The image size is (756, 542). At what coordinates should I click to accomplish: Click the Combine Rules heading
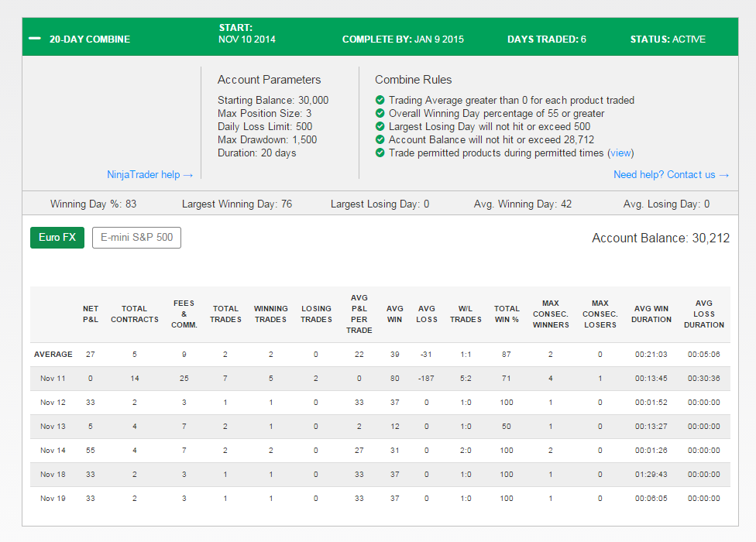click(413, 80)
